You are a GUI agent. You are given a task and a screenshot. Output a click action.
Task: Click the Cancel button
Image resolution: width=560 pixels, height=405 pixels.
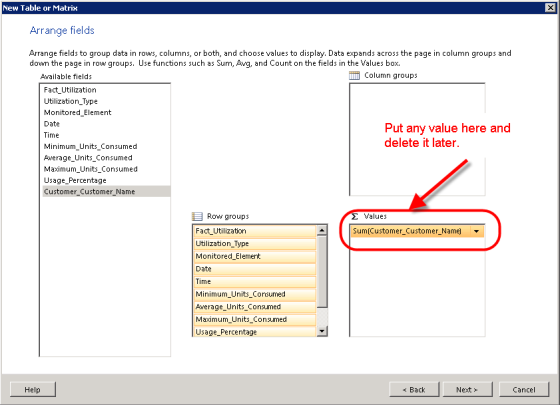(x=524, y=390)
